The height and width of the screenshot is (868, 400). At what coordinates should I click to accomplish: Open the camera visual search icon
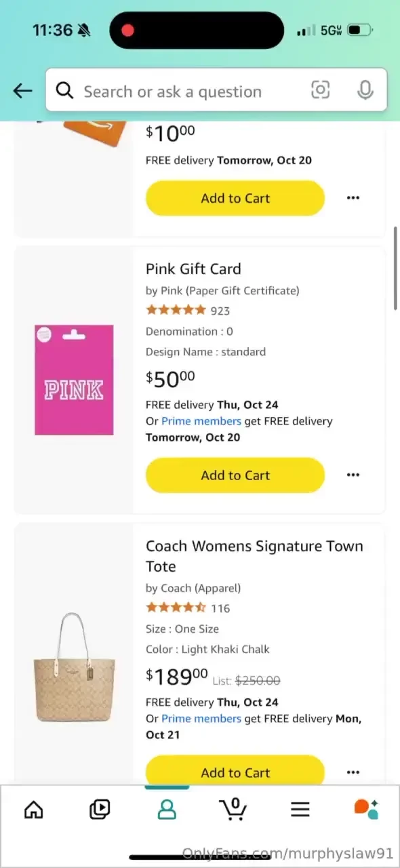pyautogui.click(x=320, y=90)
